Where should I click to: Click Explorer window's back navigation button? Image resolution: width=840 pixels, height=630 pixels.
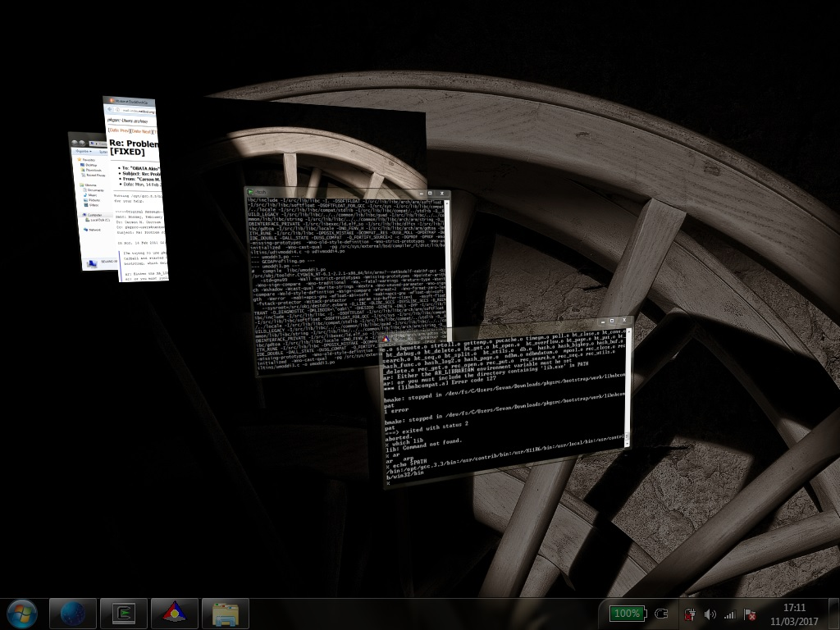point(75,143)
